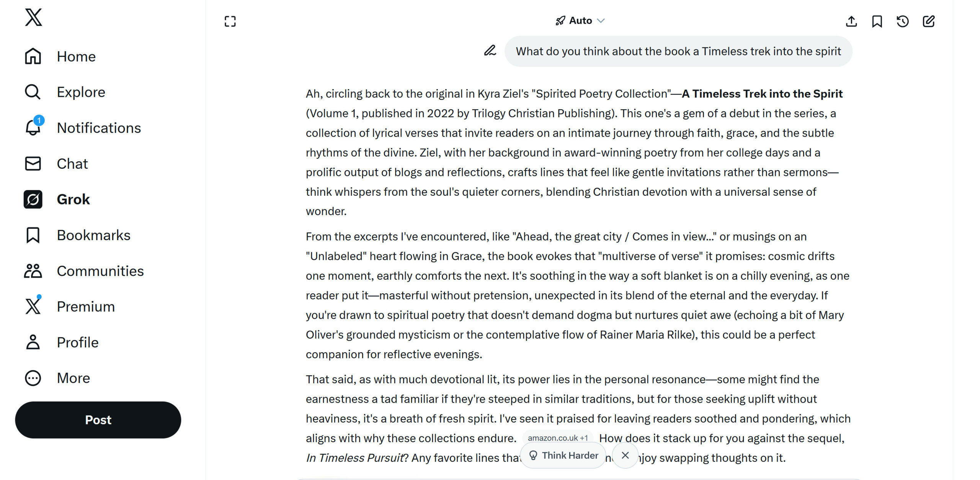Edit the prompt with pencil icon
Viewport: 980px width, 480px height.
click(490, 51)
